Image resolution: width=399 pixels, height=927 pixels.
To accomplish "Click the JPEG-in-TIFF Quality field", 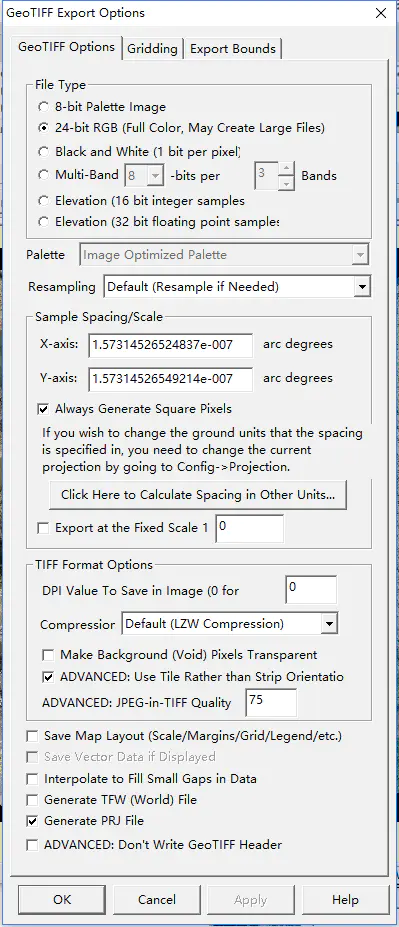I will tap(271, 703).
